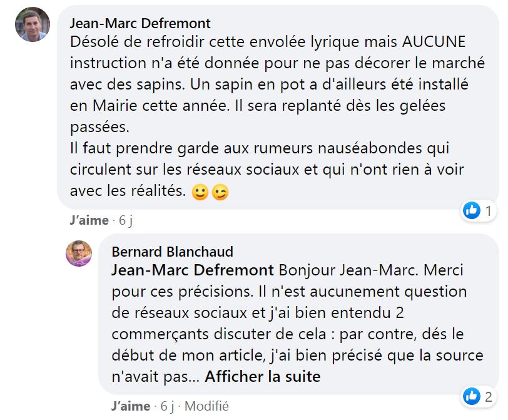Click Bernard Blanchaud's round avatar
The width and height of the screenshot is (508, 420).
pyautogui.click(x=79, y=253)
